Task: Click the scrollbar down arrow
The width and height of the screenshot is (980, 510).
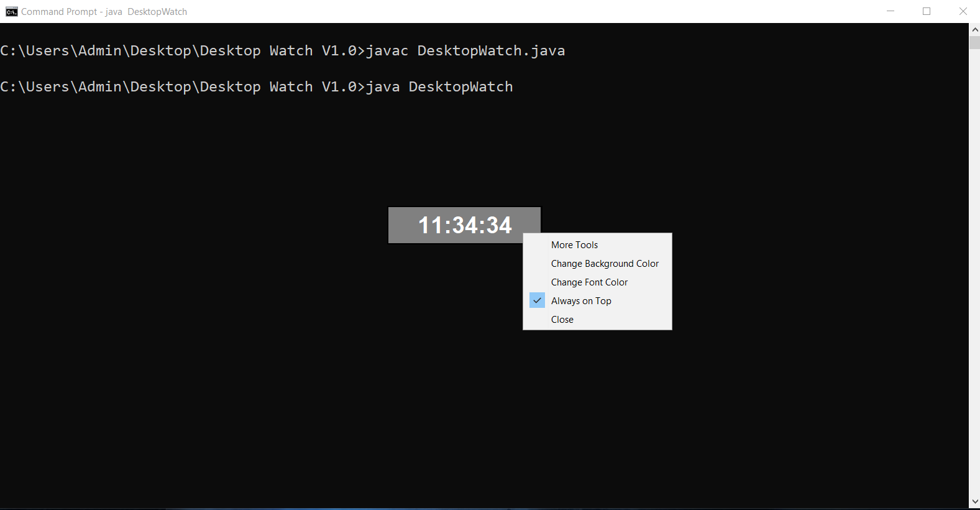Action: (x=974, y=501)
